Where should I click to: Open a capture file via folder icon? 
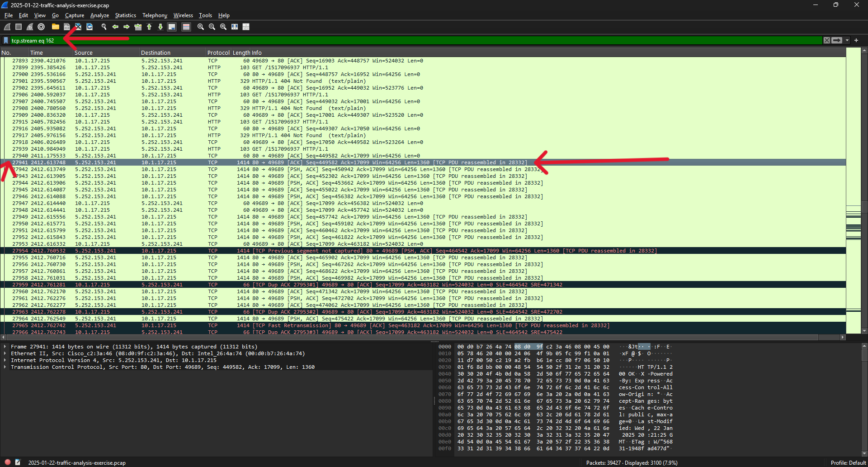55,27
